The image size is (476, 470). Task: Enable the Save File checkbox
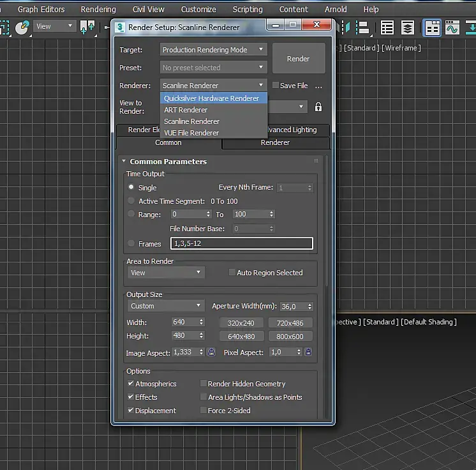pyautogui.click(x=276, y=86)
